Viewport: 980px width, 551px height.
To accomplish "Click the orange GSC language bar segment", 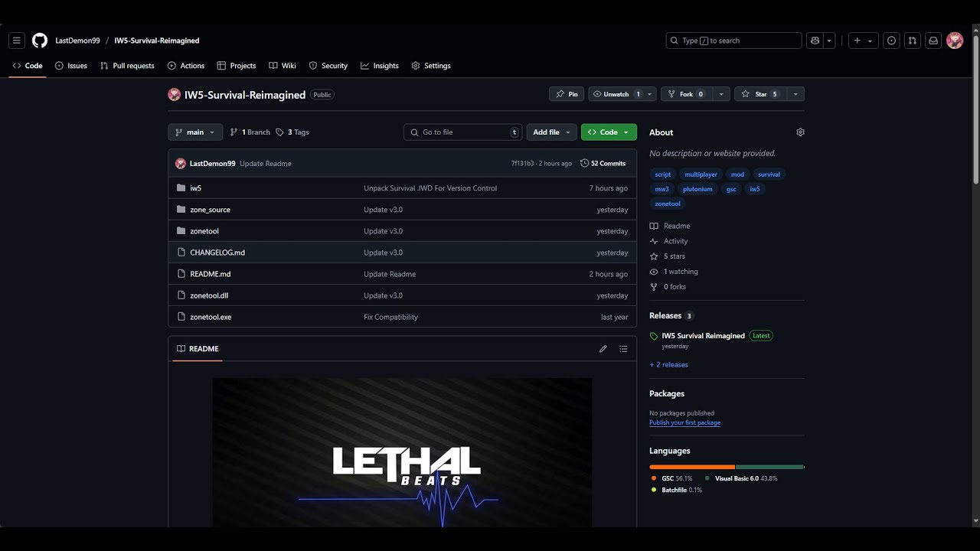I will point(692,467).
